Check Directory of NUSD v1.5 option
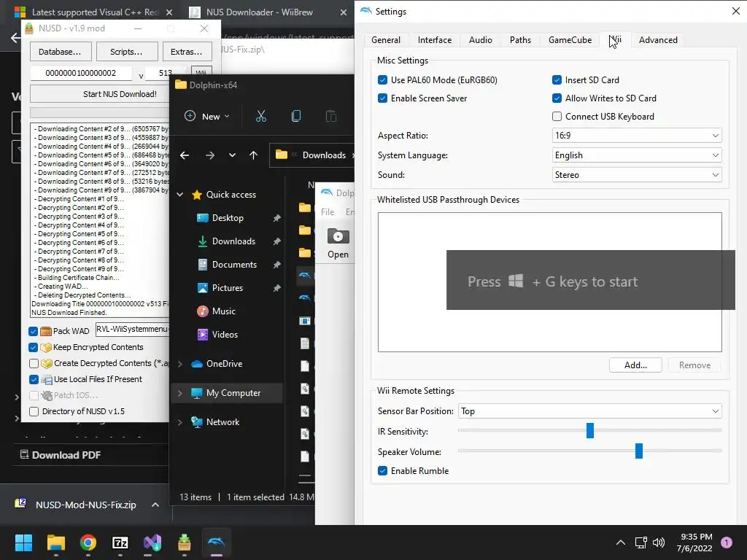747x560 pixels. [34, 411]
